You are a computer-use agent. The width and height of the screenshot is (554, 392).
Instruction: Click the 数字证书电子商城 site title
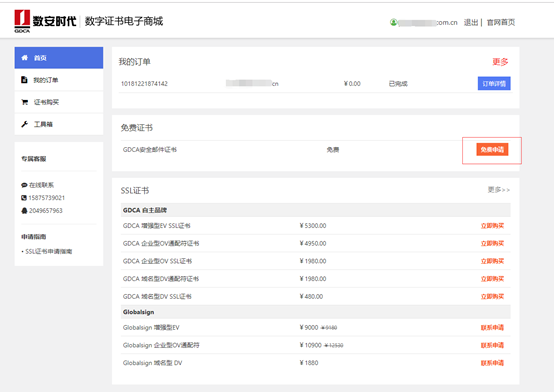pyautogui.click(x=124, y=21)
